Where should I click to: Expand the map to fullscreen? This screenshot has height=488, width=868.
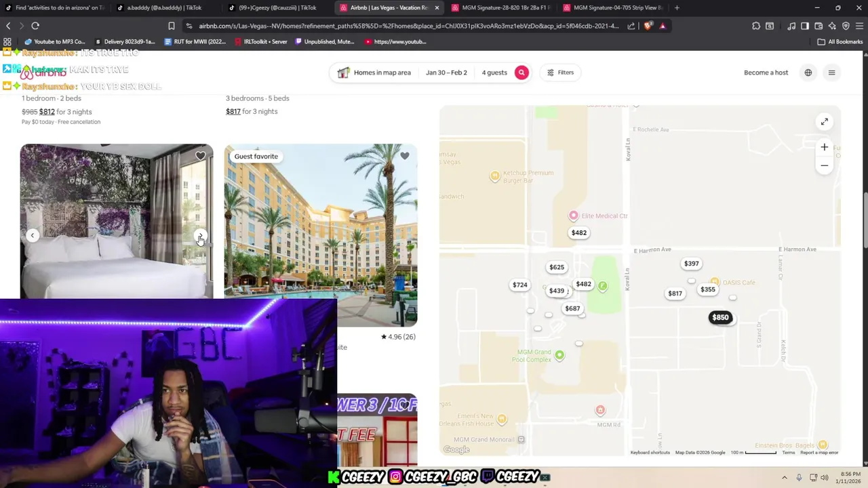[x=825, y=121]
